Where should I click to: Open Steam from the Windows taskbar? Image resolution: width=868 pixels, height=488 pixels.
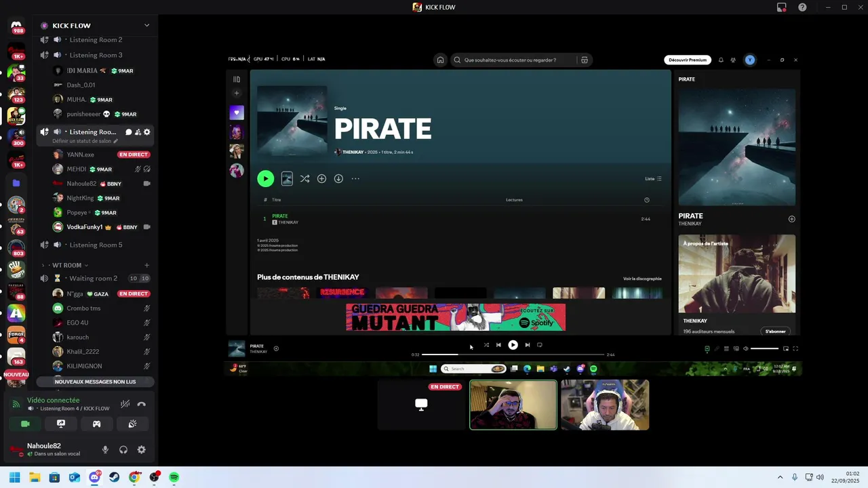coord(115,478)
